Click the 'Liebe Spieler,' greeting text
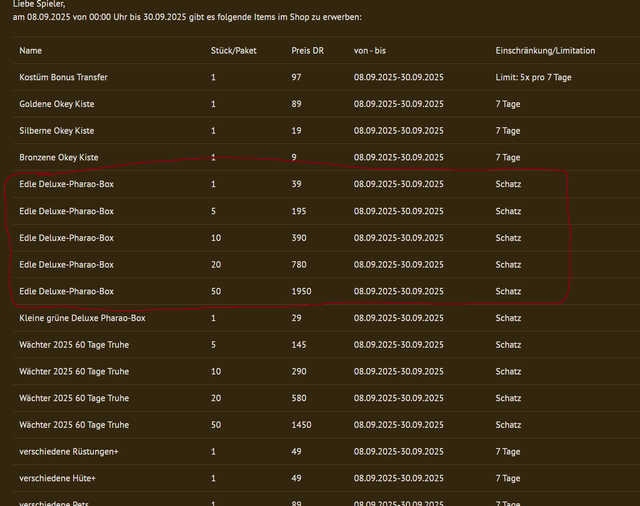The width and height of the screenshot is (640, 506). tap(39, 4)
